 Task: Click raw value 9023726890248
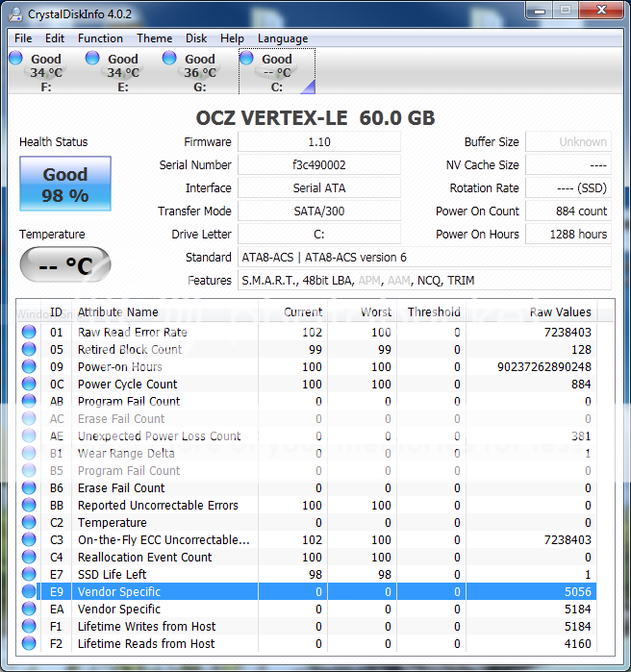[x=544, y=367]
